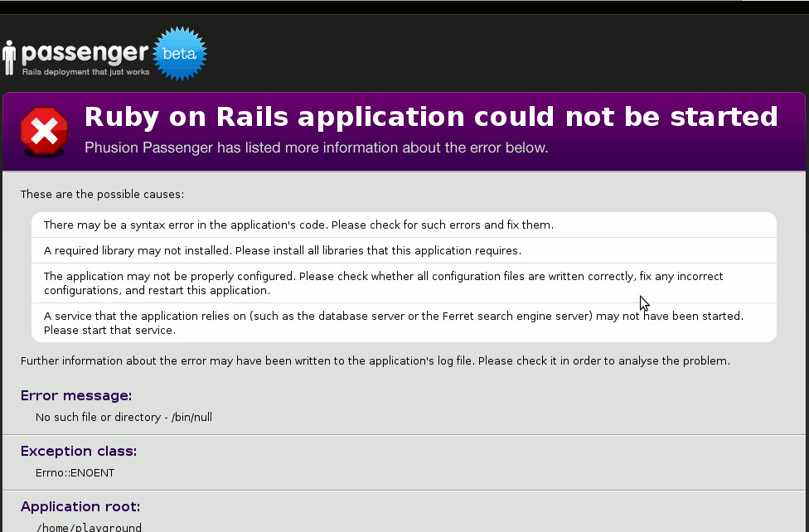Click the red X error icon
Screen dimensions: 809x532
[x=44, y=131]
